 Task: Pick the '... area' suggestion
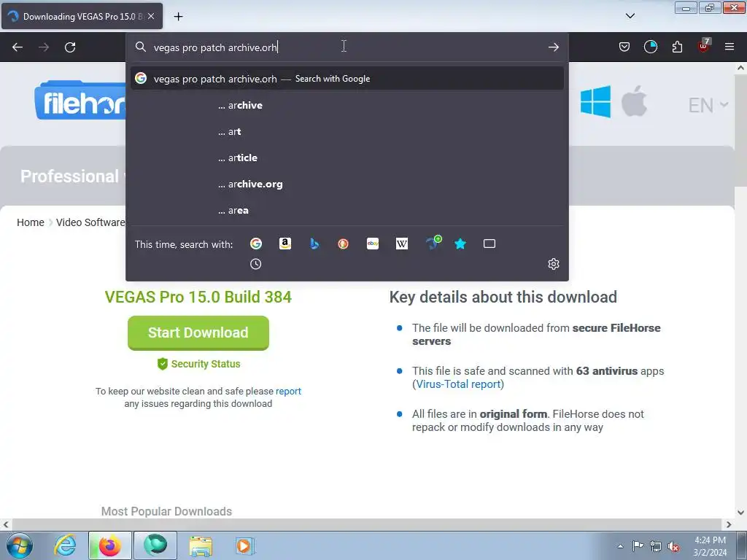[347, 210]
